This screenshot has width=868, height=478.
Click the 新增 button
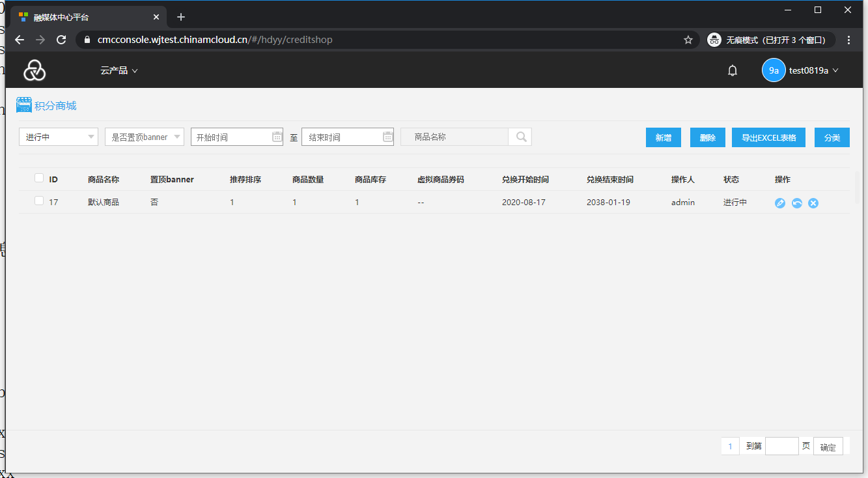[x=663, y=137]
